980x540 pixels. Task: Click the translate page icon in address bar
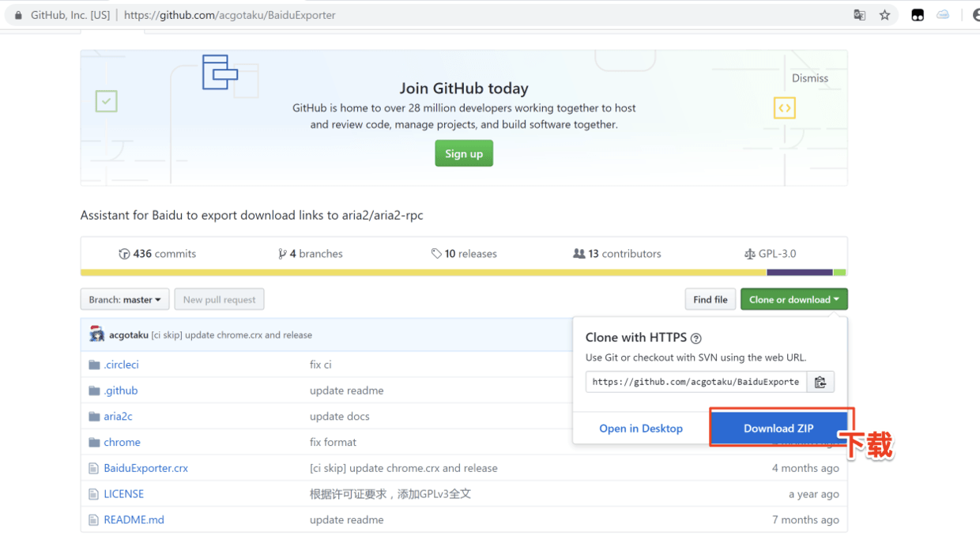click(x=859, y=15)
